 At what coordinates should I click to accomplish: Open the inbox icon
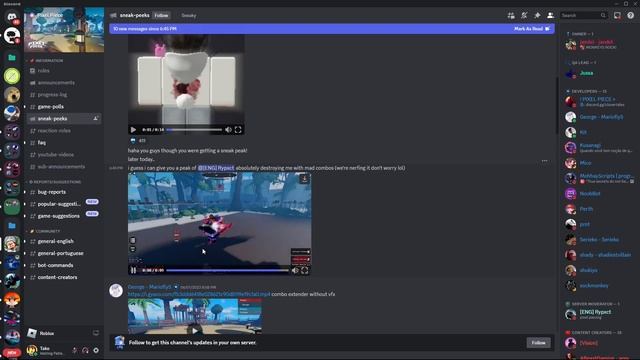pyautogui.click(x=617, y=16)
